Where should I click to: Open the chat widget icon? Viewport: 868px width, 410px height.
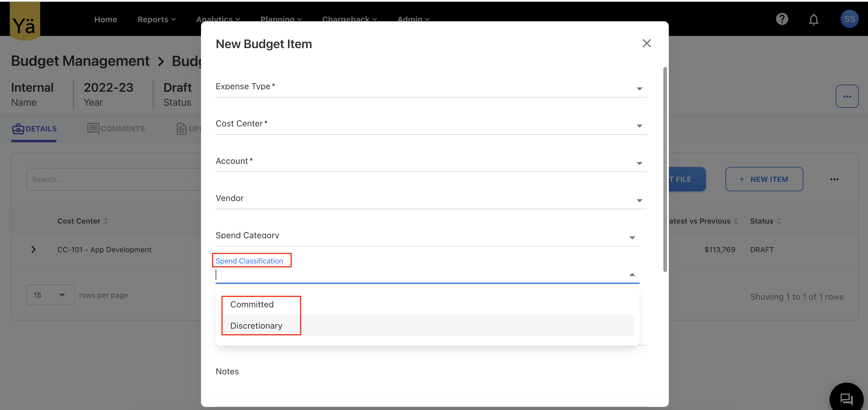tap(846, 399)
